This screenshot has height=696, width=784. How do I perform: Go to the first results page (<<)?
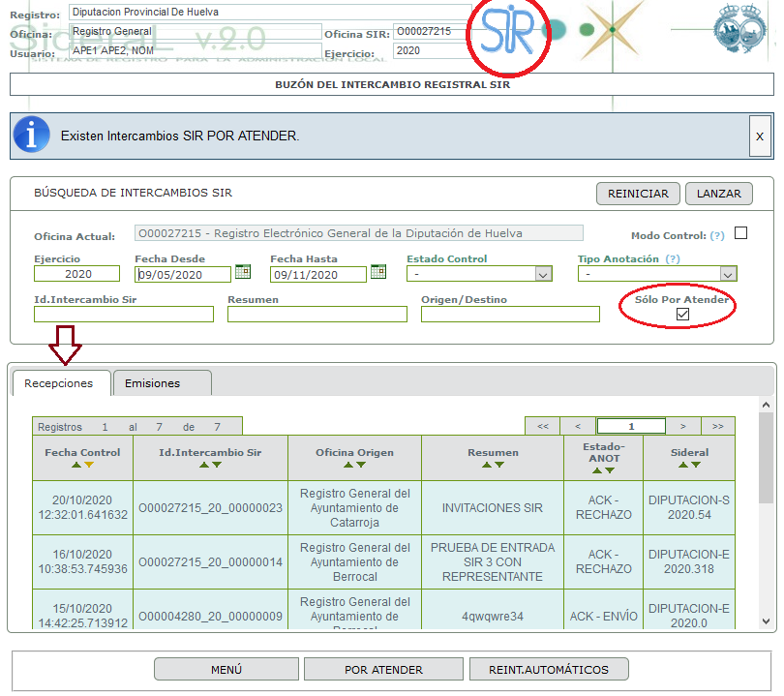542,427
